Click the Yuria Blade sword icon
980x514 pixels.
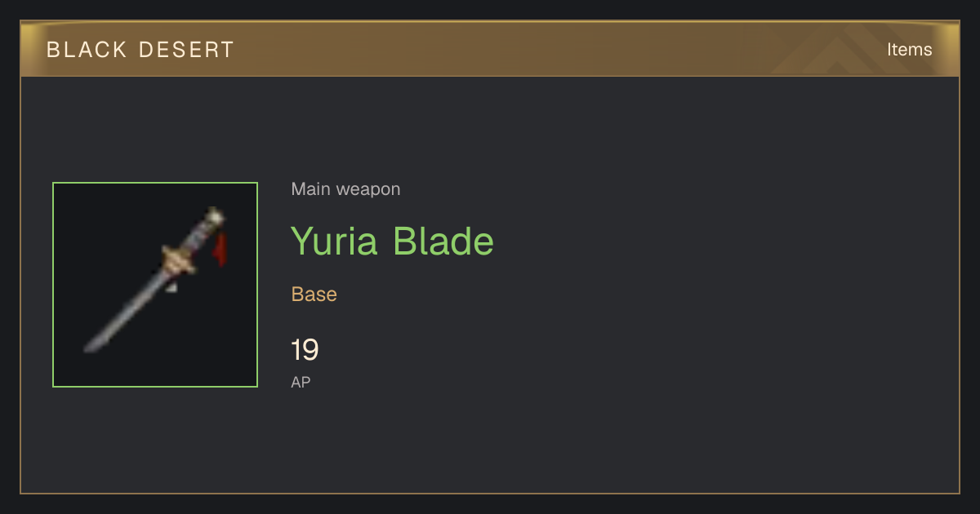[x=155, y=285]
